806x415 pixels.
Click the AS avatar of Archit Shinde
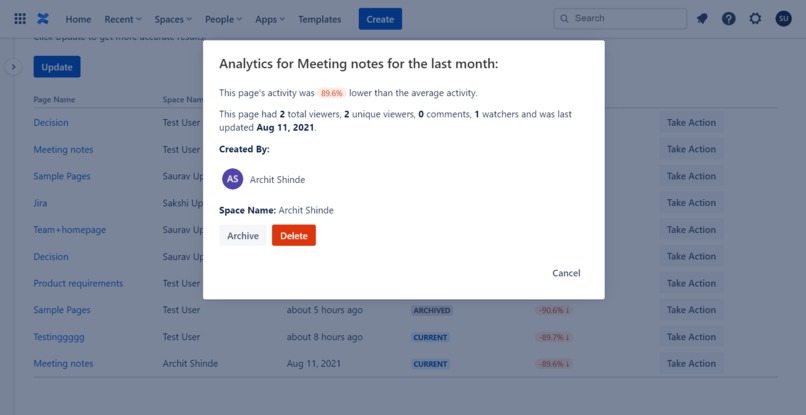tap(232, 179)
